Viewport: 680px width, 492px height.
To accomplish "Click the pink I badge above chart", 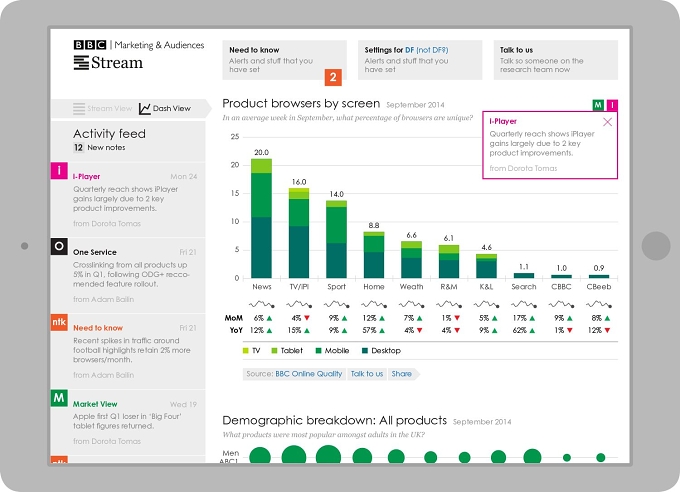I will [612, 105].
